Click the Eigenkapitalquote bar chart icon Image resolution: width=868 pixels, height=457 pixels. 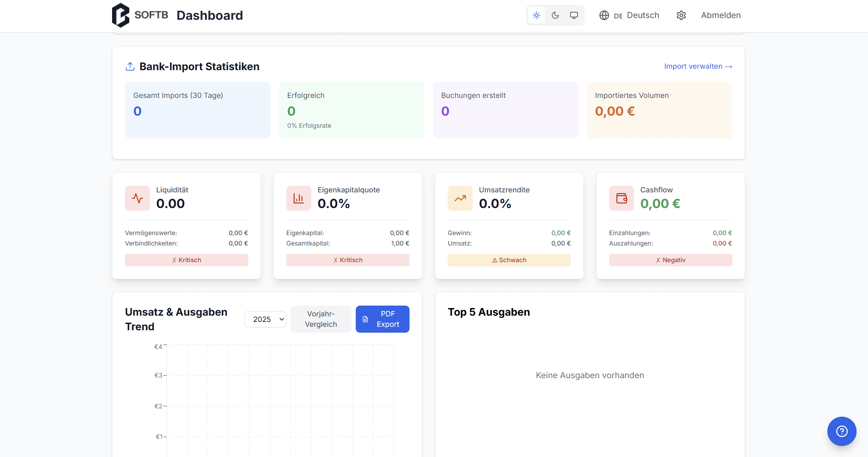(x=299, y=198)
